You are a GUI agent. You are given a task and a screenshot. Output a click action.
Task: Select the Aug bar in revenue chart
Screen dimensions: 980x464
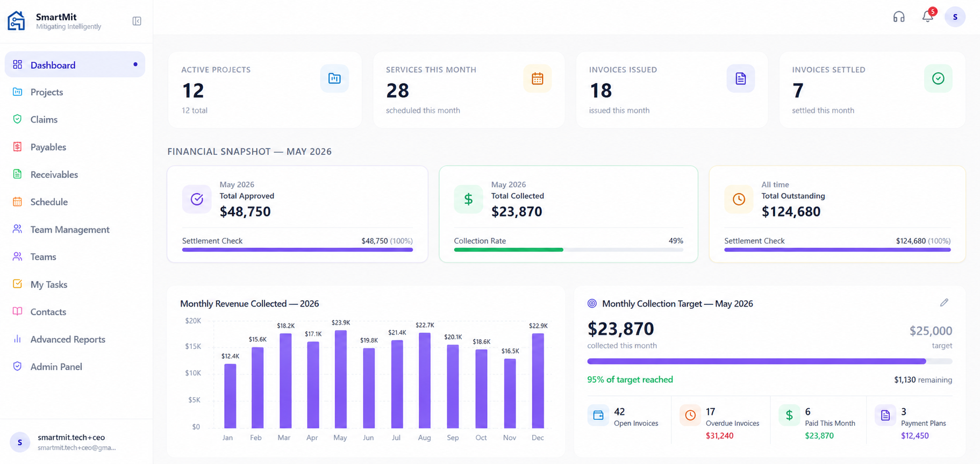pyautogui.click(x=425, y=380)
